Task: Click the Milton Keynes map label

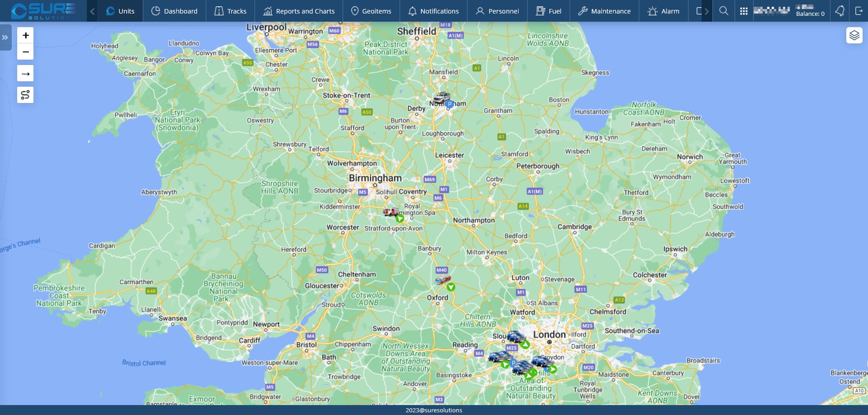Action: pyautogui.click(x=487, y=252)
